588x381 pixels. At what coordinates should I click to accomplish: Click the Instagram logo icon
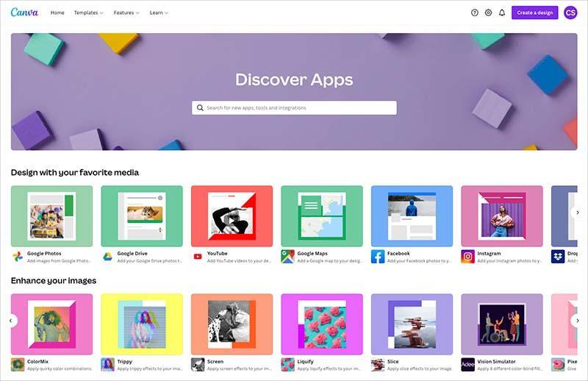click(x=467, y=257)
